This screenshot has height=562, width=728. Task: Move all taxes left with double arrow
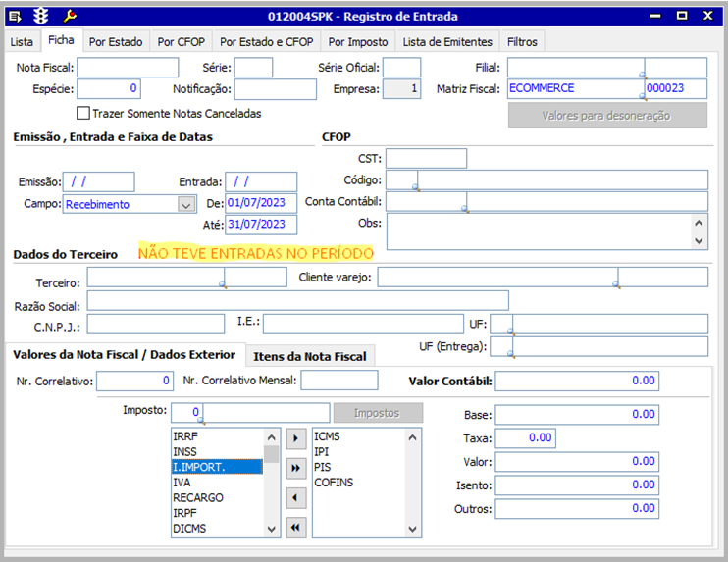coord(295,528)
